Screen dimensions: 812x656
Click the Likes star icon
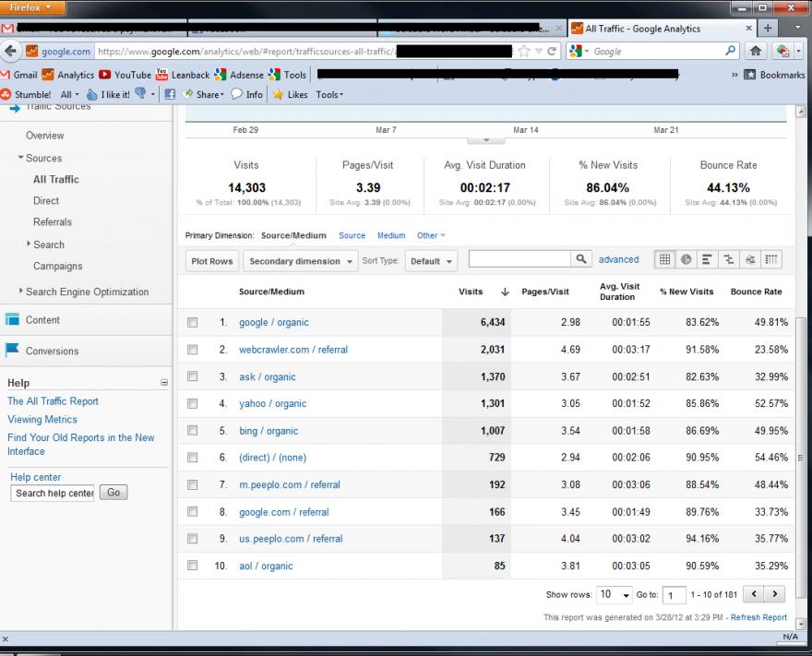(x=278, y=94)
